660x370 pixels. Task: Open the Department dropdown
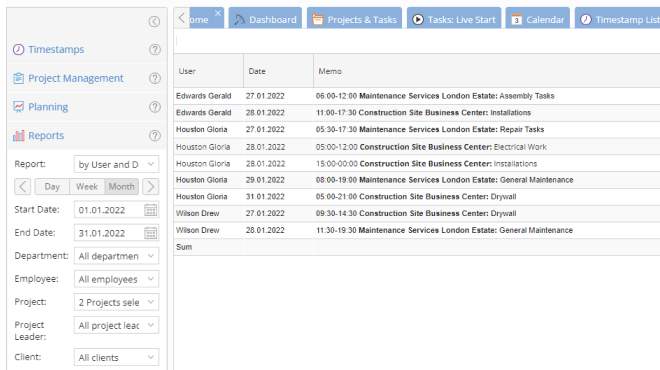[117, 256]
